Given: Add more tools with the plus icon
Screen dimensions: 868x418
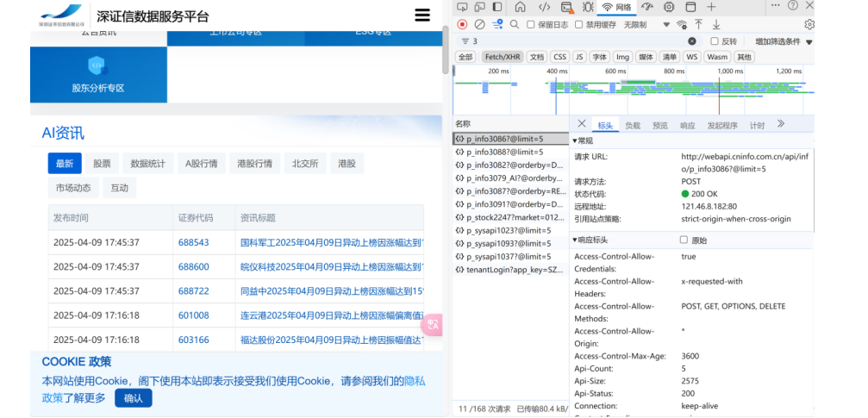Looking at the screenshot, I should tap(711, 7).
